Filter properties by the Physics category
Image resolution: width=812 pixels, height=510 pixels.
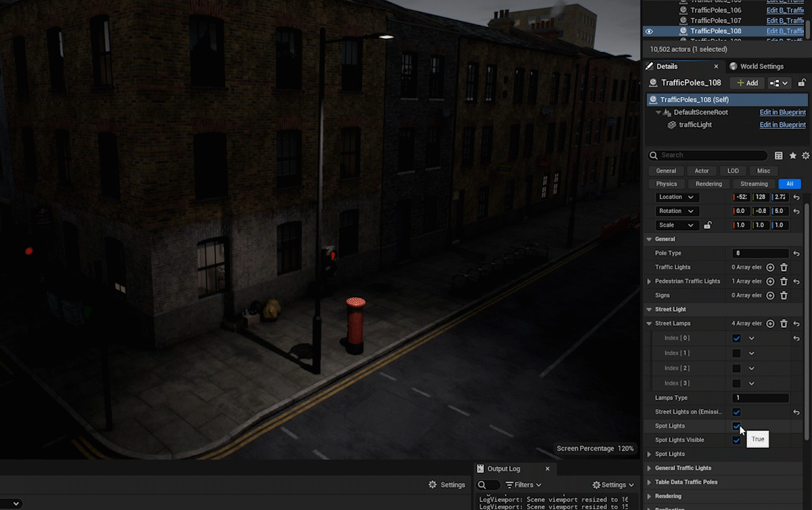pyautogui.click(x=667, y=184)
